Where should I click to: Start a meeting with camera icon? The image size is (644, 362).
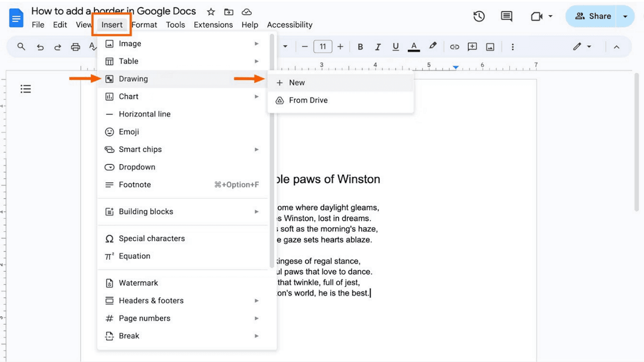pos(536,16)
